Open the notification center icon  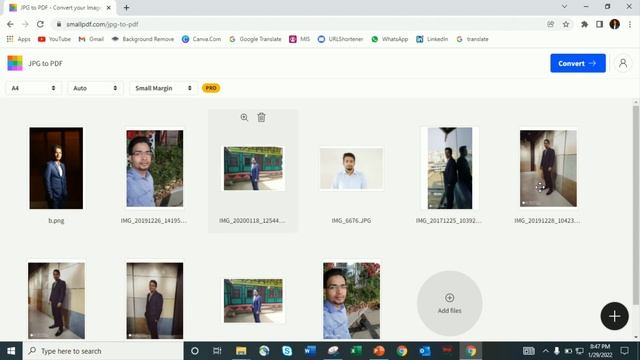coord(624,351)
